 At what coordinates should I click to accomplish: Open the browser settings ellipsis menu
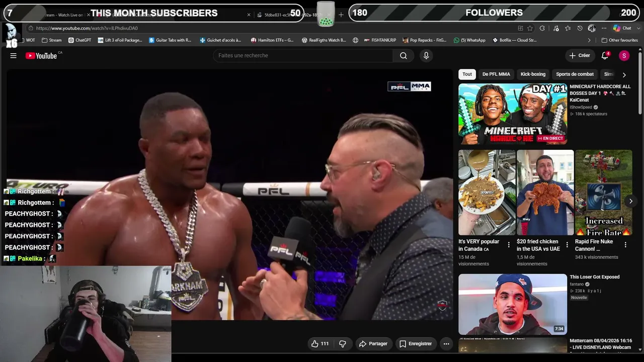(x=604, y=28)
